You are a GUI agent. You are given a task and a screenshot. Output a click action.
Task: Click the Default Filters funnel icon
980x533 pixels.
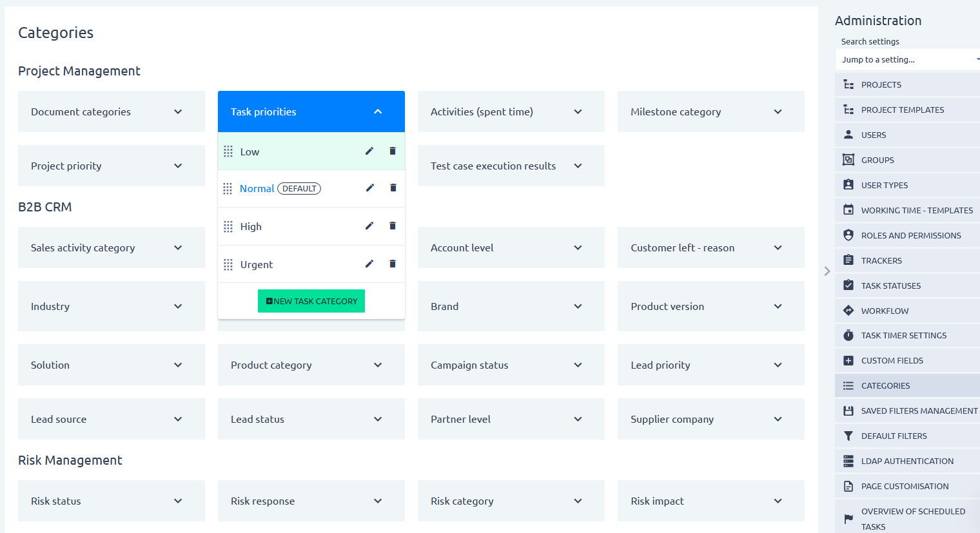848,436
